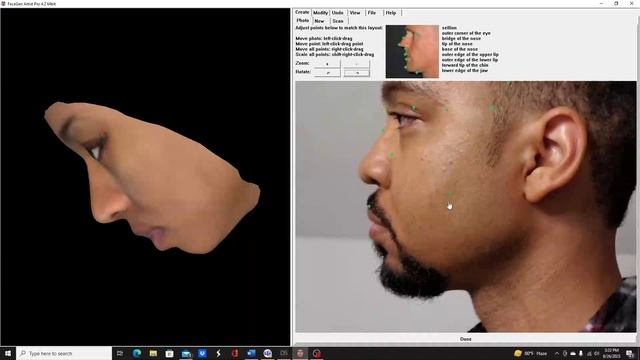
Task: Click the green point at the eye corner
Action: coord(414,107)
